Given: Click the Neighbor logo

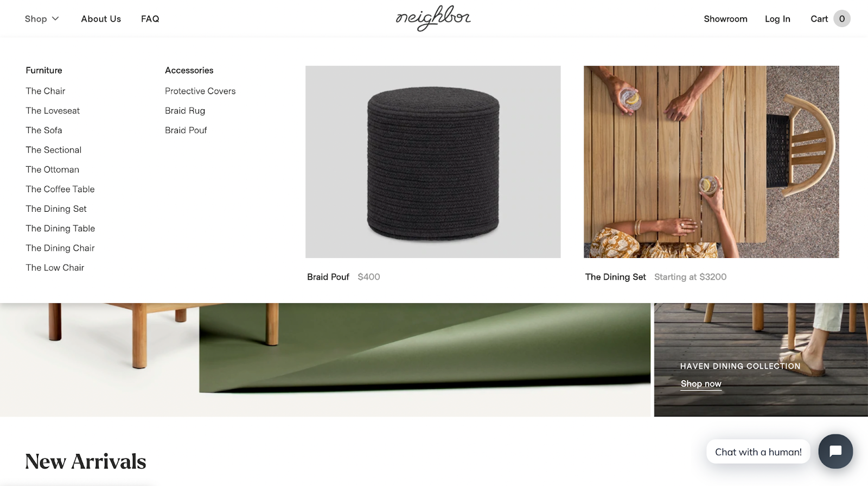Looking at the screenshot, I should coord(433,18).
